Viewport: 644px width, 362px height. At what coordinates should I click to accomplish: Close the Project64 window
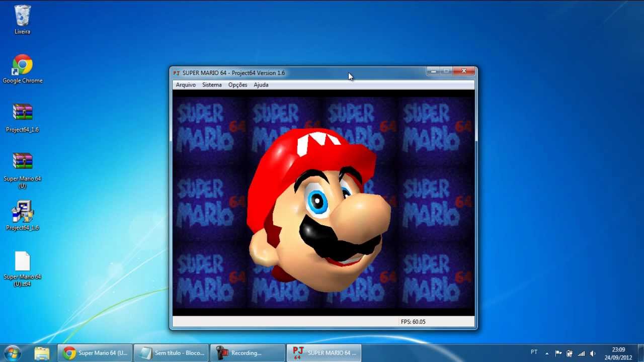pyautogui.click(x=463, y=71)
